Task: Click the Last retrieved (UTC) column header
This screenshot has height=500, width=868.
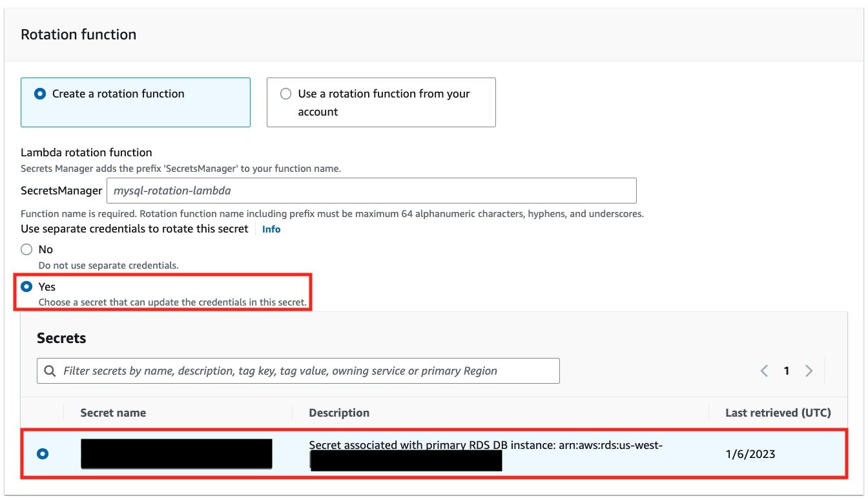Action: (778, 413)
